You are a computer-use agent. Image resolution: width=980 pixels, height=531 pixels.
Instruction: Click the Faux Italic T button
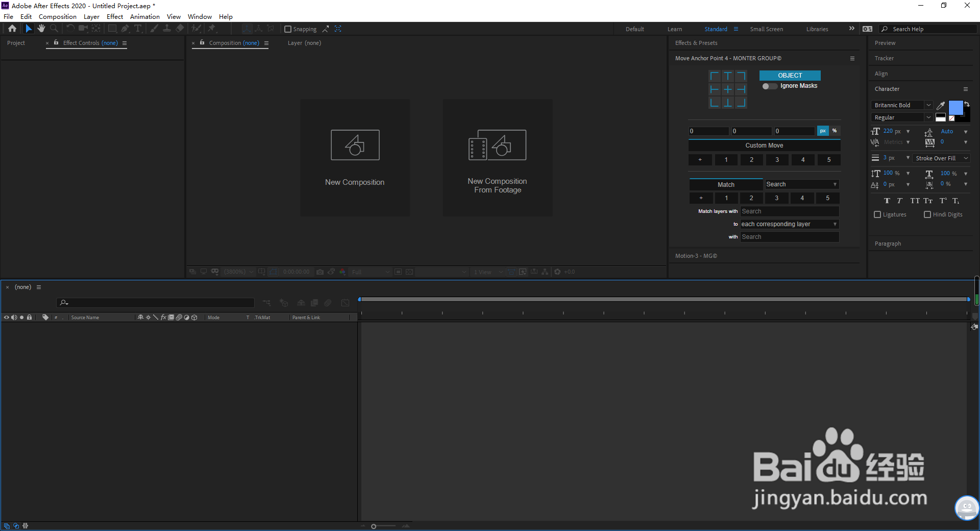tap(899, 201)
